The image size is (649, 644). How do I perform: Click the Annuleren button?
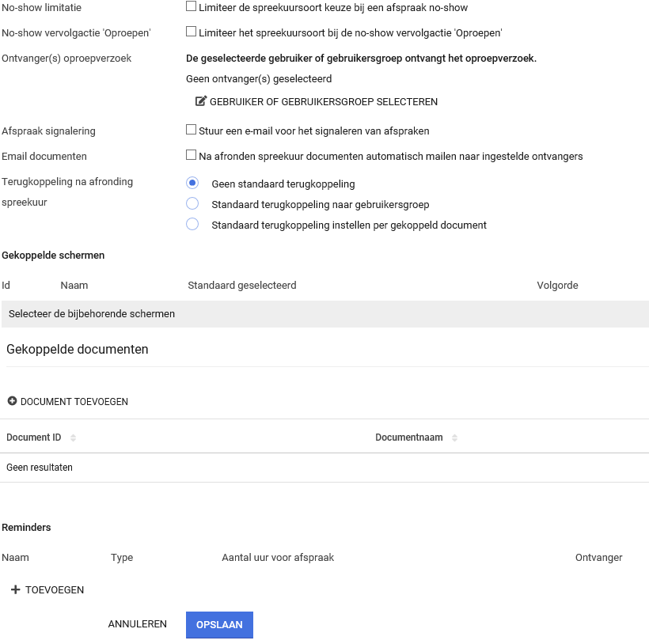click(138, 624)
